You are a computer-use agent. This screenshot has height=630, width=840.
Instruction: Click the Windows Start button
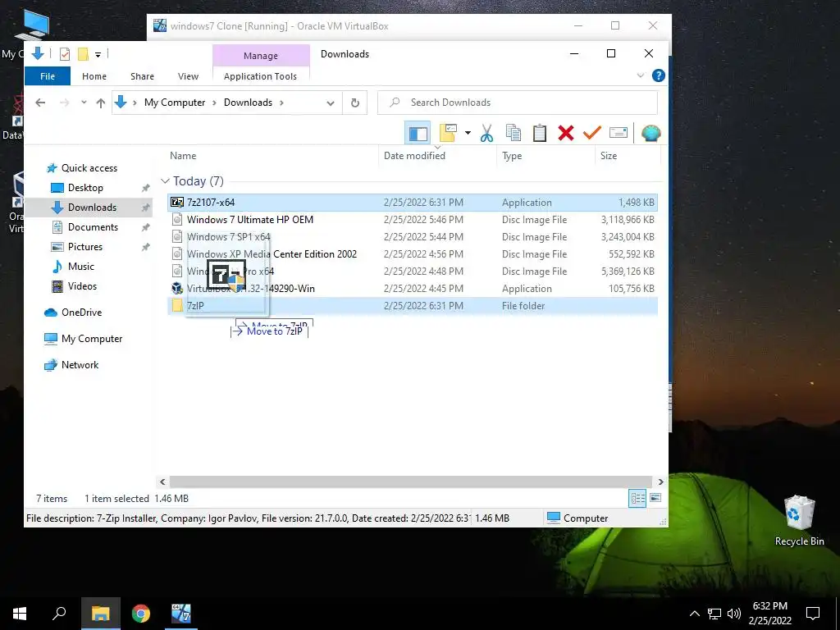(x=20, y=614)
